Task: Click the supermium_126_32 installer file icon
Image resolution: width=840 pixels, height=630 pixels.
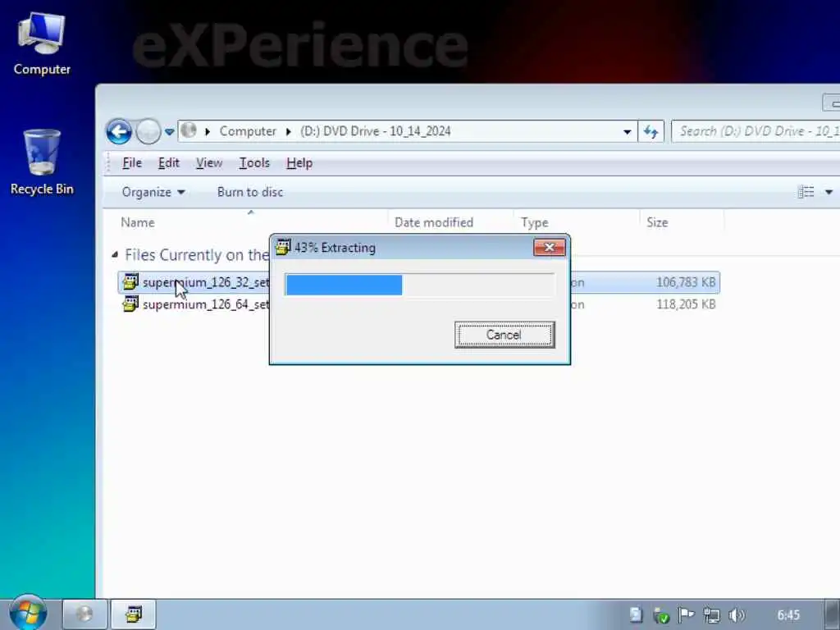Action: point(130,282)
